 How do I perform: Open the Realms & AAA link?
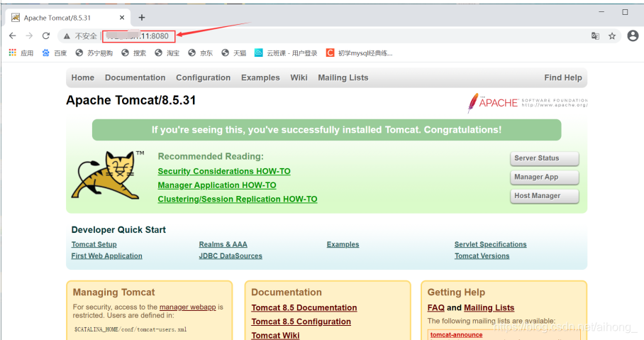tap(223, 244)
